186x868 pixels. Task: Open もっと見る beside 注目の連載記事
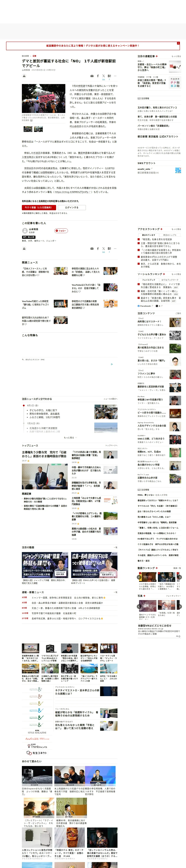pyautogui.click(x=176, y=56)
